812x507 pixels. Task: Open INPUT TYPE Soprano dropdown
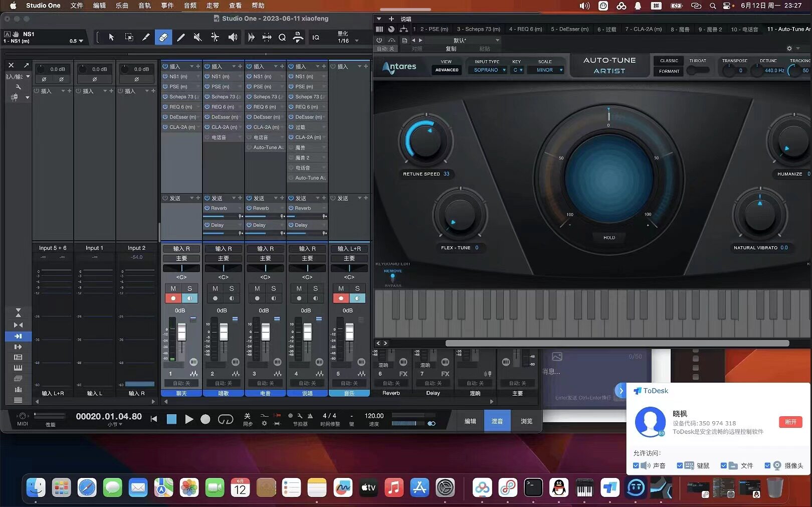(489, 70)
